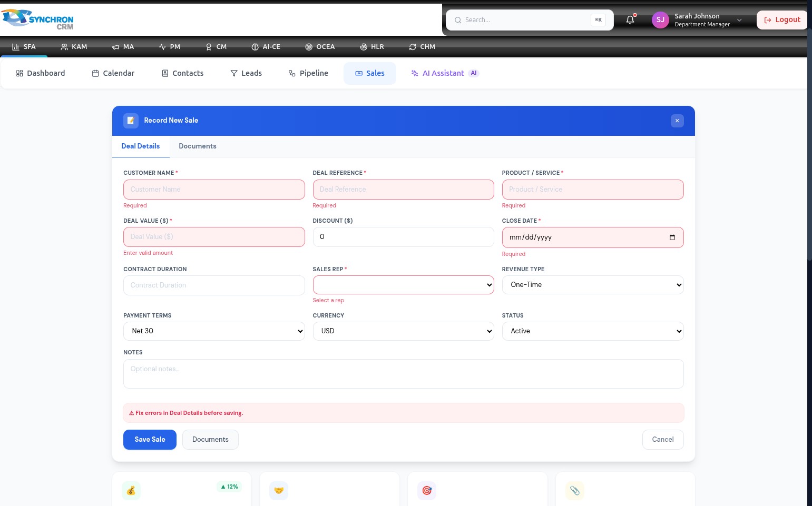The height and width of the screenshot is (506, 812).
Task: Focus Customer Name field
Action: click(x=214, y=190)
